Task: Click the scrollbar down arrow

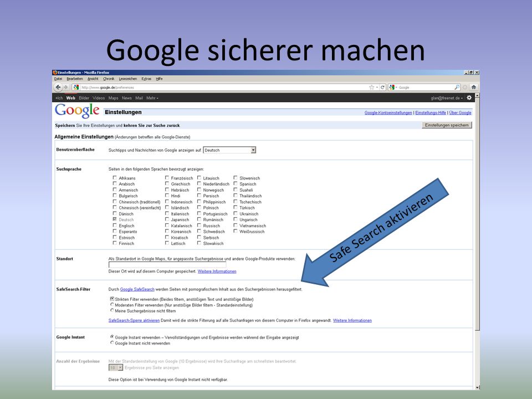Action: click(477, 387)
